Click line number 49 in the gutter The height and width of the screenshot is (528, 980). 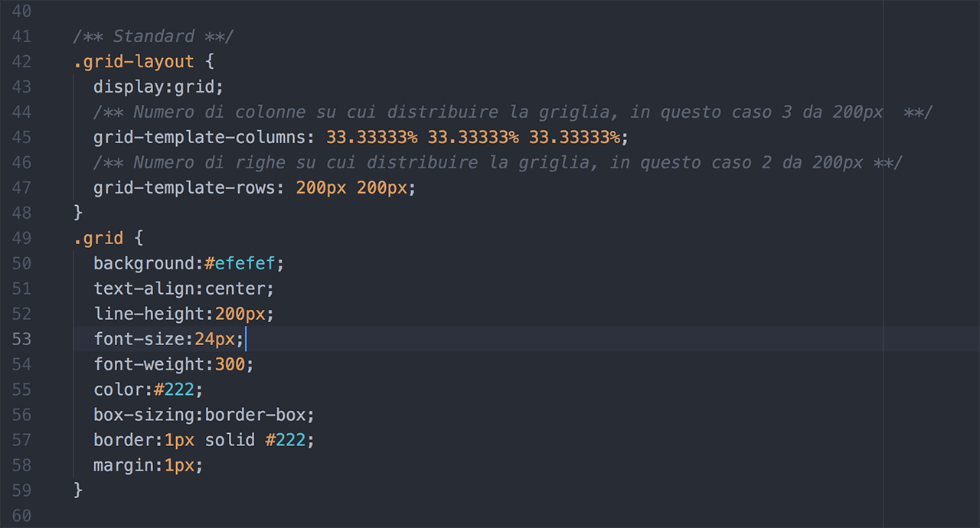point(22,238)
